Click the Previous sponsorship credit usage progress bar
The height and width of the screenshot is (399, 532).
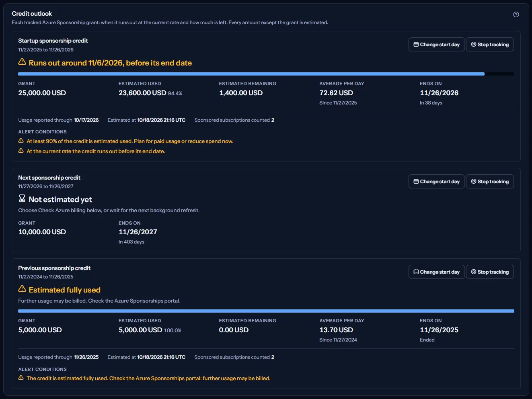(x=266, y=311)
